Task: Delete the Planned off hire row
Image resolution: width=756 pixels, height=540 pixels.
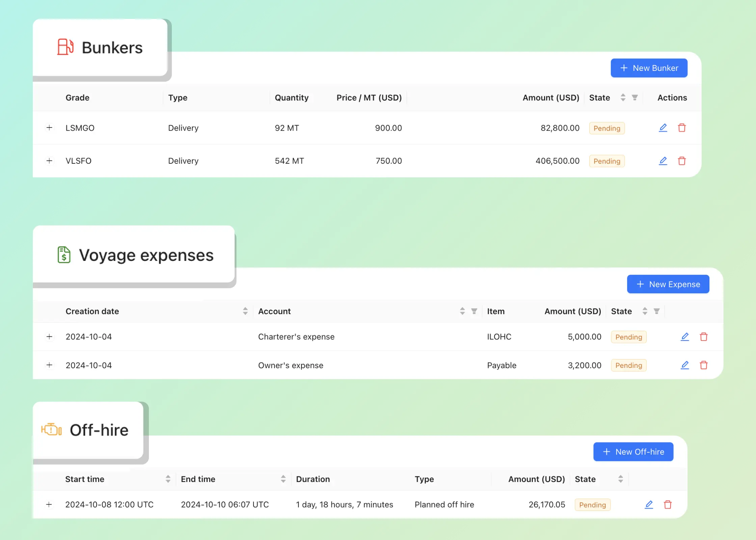Action: [x=668, y=505]
